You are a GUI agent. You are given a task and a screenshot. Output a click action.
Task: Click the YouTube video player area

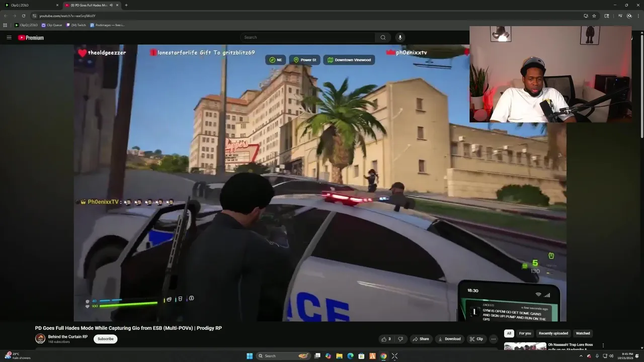pos(320,183)
